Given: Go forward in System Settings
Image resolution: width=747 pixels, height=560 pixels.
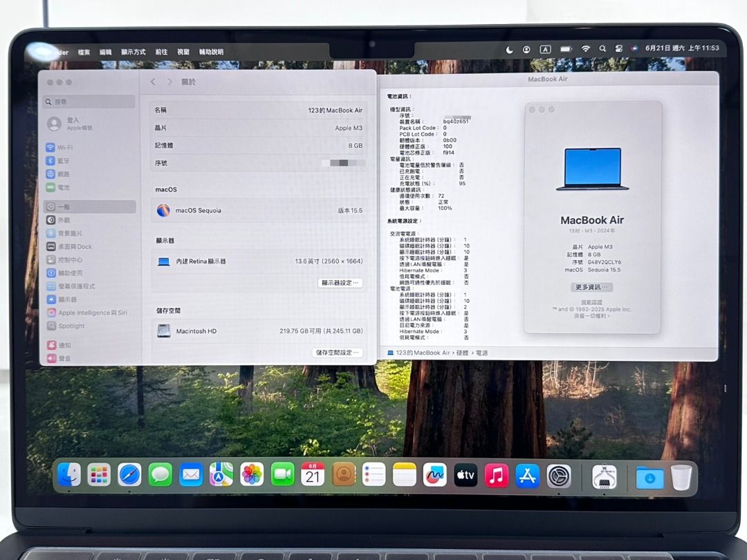Looking at the screenshot, I should pos(169,82).
